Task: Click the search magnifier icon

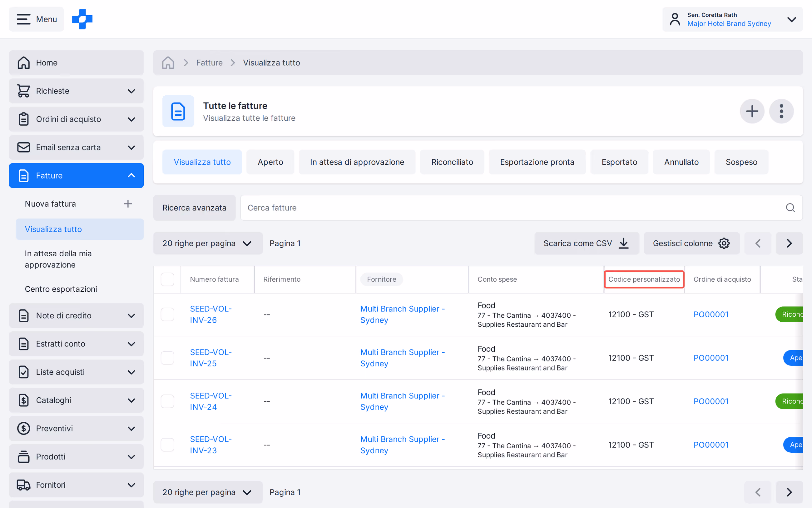Action: [x=790, y=208]
